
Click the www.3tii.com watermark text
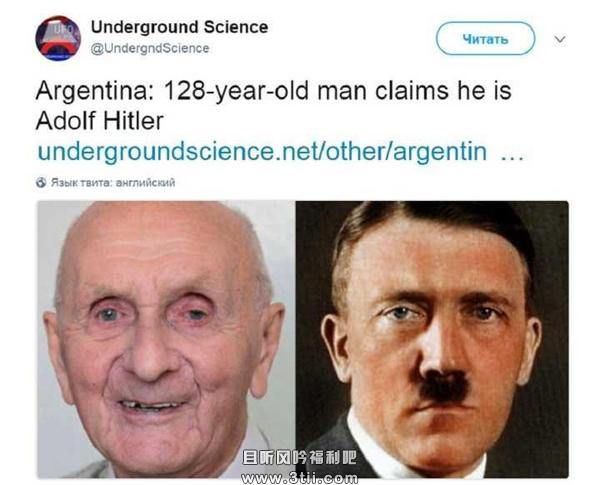299,478
